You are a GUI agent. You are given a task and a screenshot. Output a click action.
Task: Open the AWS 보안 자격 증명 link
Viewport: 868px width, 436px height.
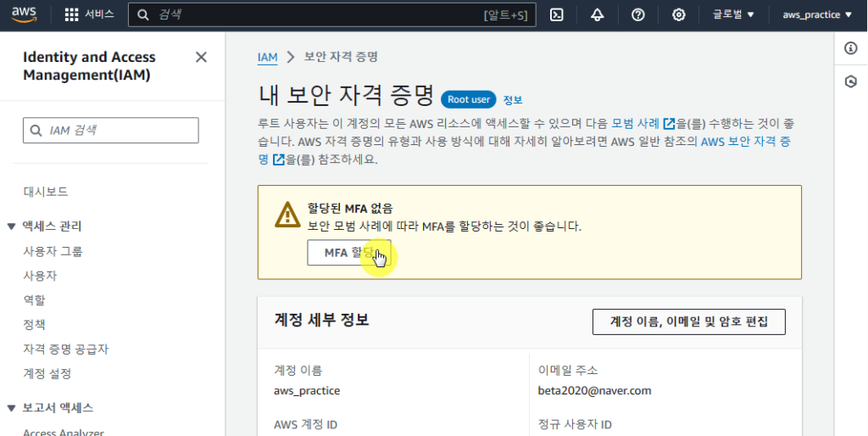tap(745, 142)
